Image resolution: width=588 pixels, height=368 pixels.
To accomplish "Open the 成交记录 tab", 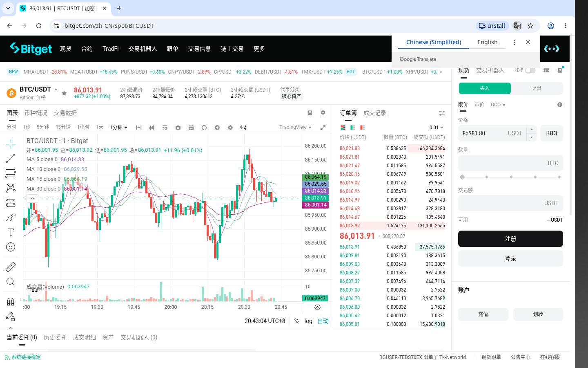I will pyautogui.click(x=375, y=113).
